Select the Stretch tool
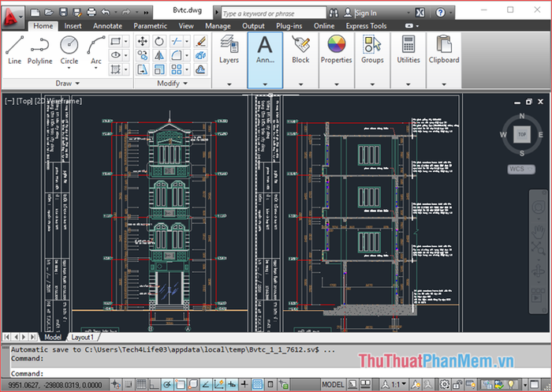This screenshot has height=392, width=552. pos(142,69)
